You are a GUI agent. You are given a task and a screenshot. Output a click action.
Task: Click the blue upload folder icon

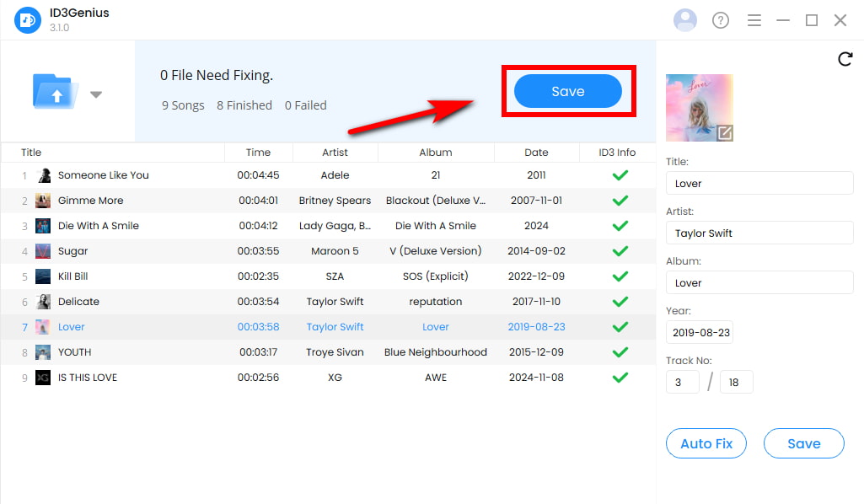56,91
